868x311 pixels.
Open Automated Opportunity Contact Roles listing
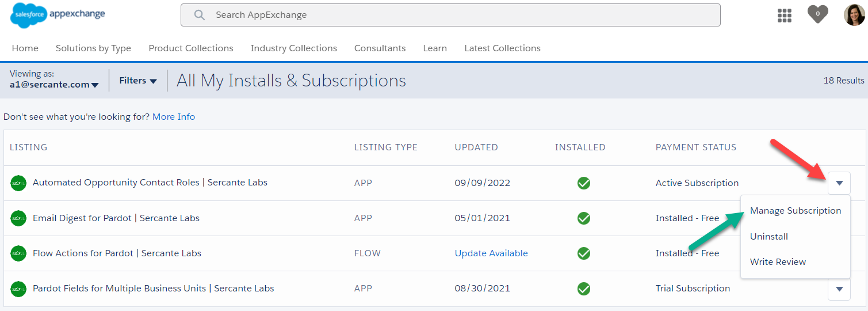[x=150, y=183]
